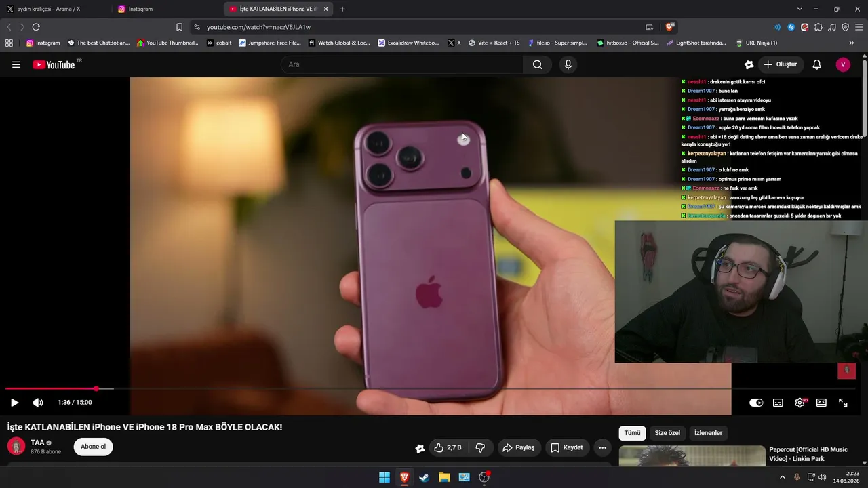Open the YouTube guide hamburger menu
Image resolution: width=868 pixels, height=488 pixels.
pos(16,64)
